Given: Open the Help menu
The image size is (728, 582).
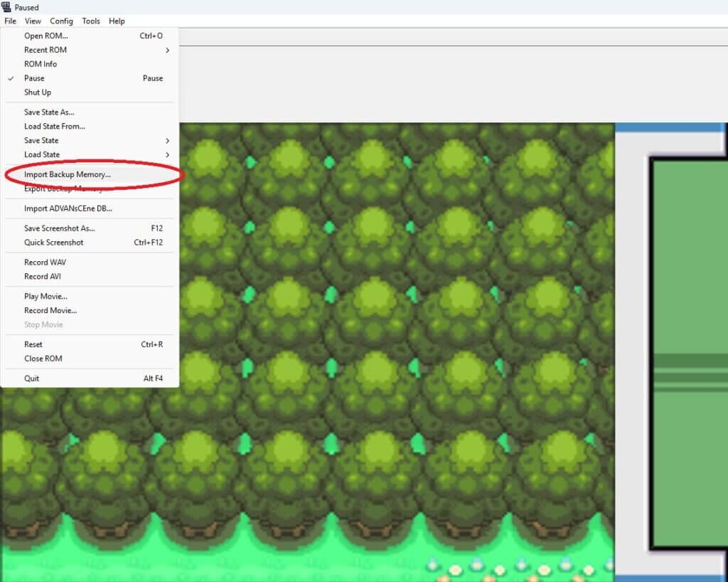Looking at the screenshot, I should (x=116, y=21).
